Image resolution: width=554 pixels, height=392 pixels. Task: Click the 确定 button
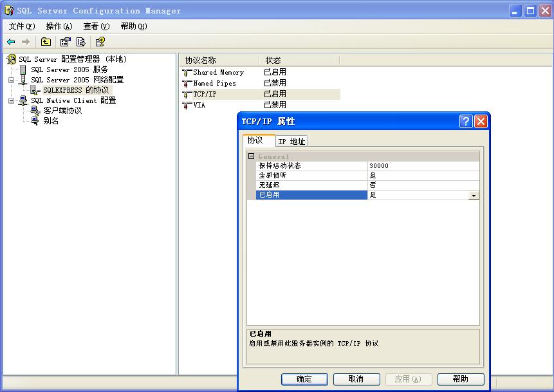tap(304, 379)
